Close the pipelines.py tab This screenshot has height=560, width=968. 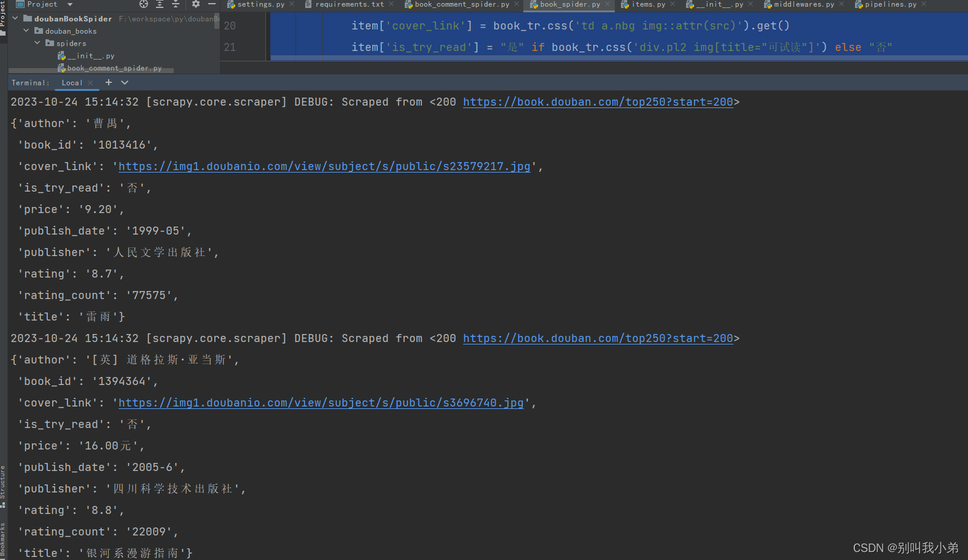[x=924, y=4]
